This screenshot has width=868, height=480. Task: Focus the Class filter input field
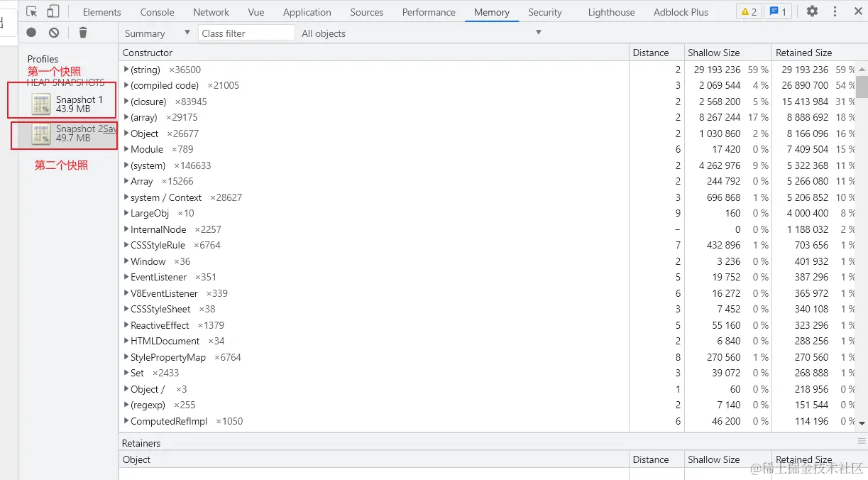tap(246, 33)
